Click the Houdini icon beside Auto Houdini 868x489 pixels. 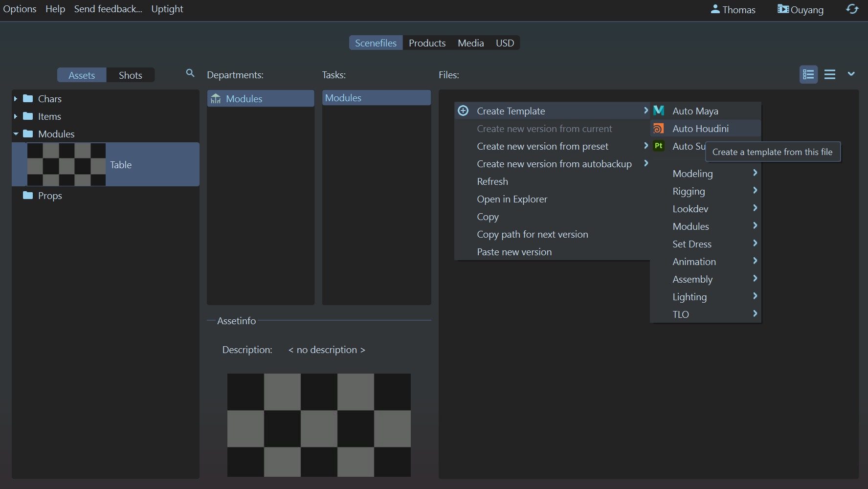(x=659, y=129)
